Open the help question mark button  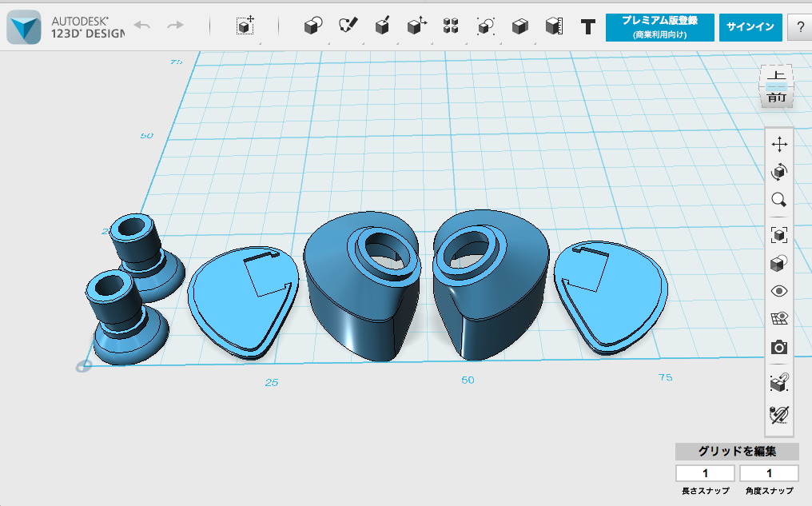pos(801,27)
